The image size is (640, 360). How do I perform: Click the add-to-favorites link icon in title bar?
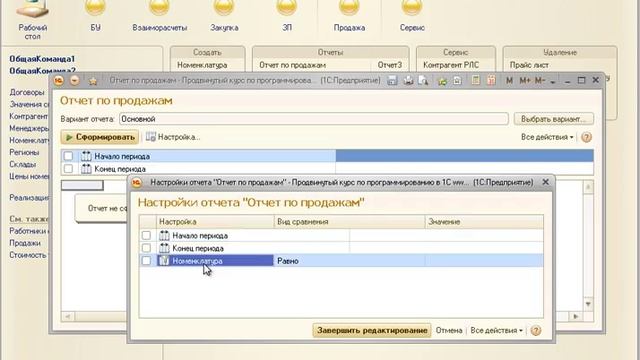click(x=442, y=81)
